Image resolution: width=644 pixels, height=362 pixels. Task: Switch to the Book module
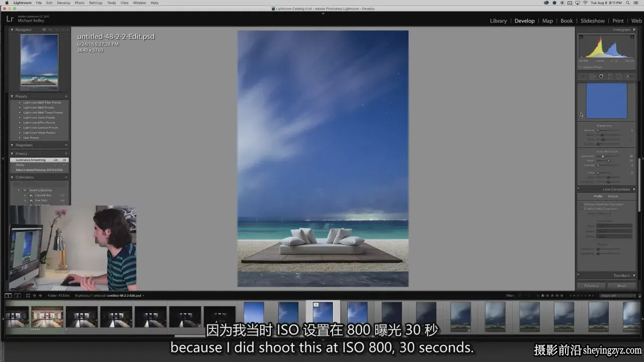tap(567, 21)
